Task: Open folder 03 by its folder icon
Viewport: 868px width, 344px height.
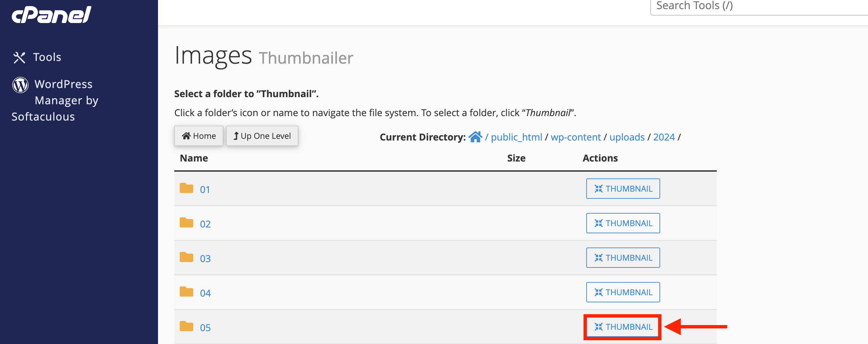Action: (x=186, y=257)
